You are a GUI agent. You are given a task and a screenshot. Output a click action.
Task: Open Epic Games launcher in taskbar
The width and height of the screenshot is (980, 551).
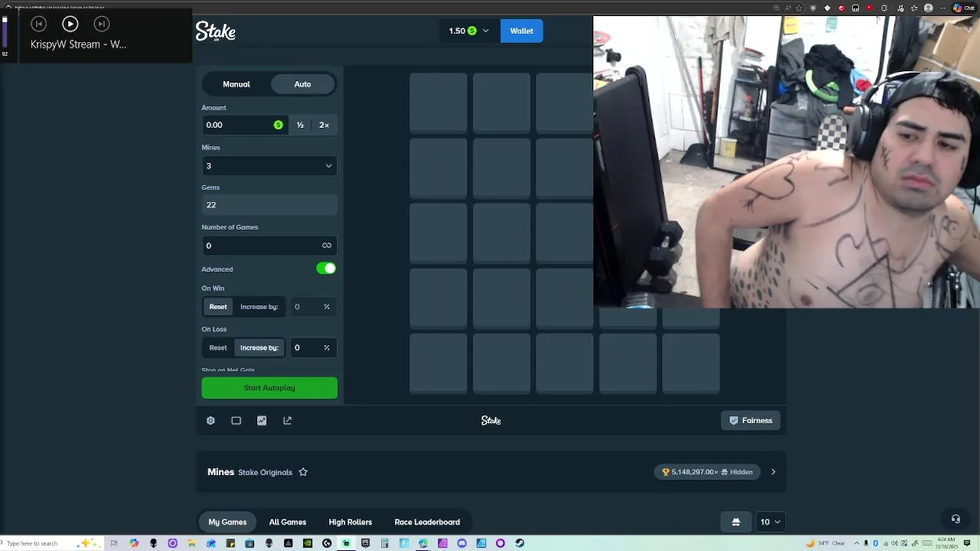pyautogui.click(x=365, y=543)
